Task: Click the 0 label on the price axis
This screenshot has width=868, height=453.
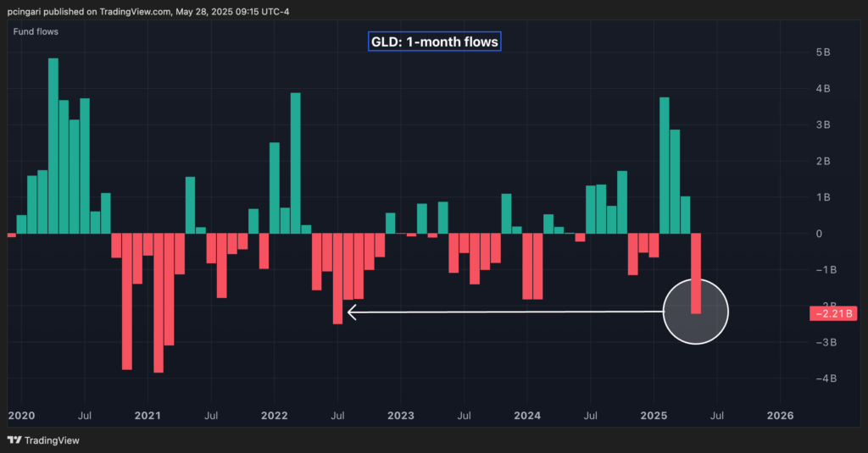Action: (x=820, y=234)
